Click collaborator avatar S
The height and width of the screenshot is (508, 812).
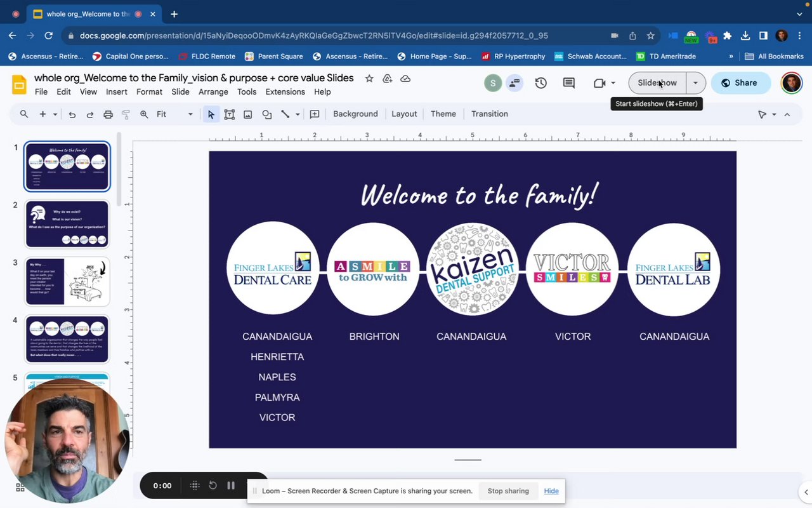click(x=492, y=83)
